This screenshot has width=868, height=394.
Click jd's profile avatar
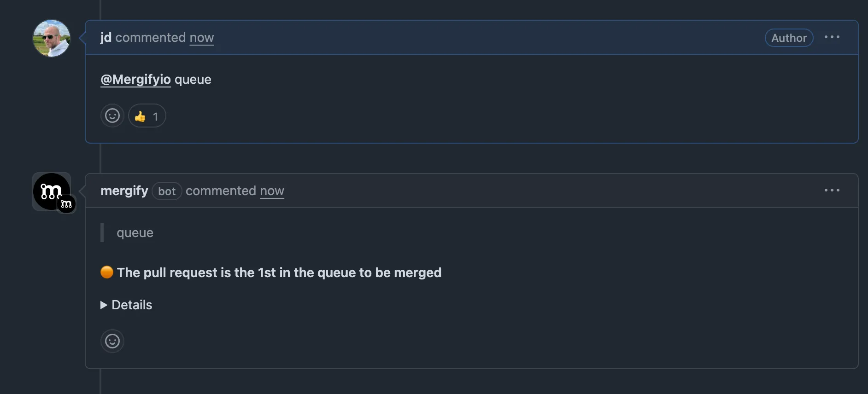tap(51, 38)
